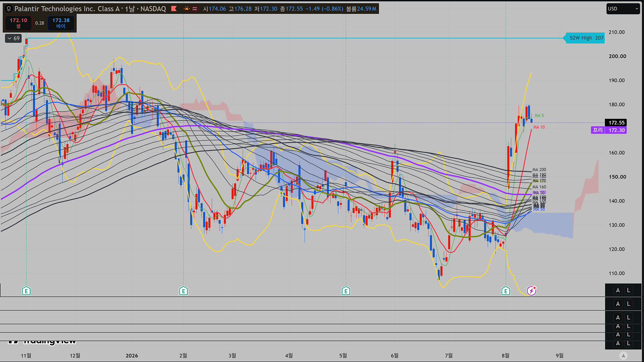This screenshot has width=644, height=362.
Task: Toggle log scale L in second pane
Action: pos(629,304)
